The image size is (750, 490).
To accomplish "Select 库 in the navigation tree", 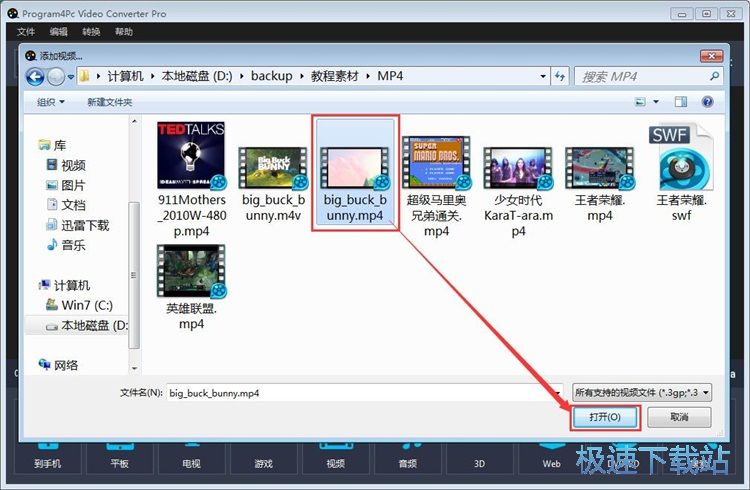I will click(x=52, y=145).
